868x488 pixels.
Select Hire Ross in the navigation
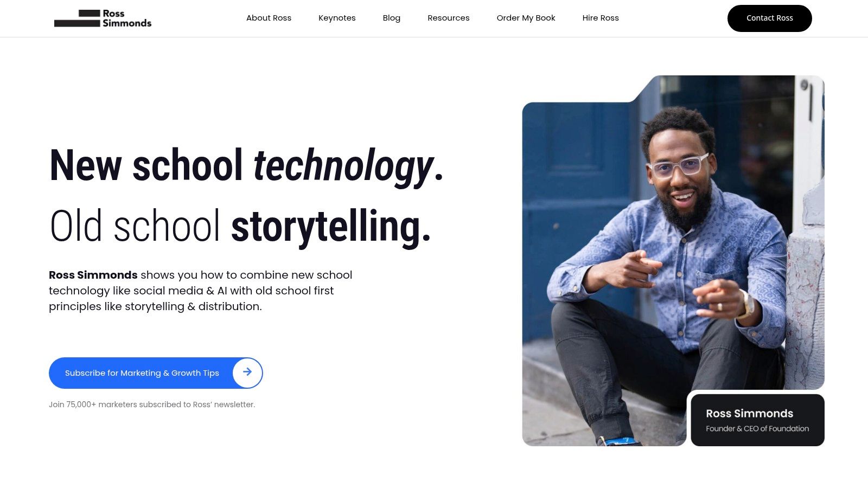[x=601, y=18]
